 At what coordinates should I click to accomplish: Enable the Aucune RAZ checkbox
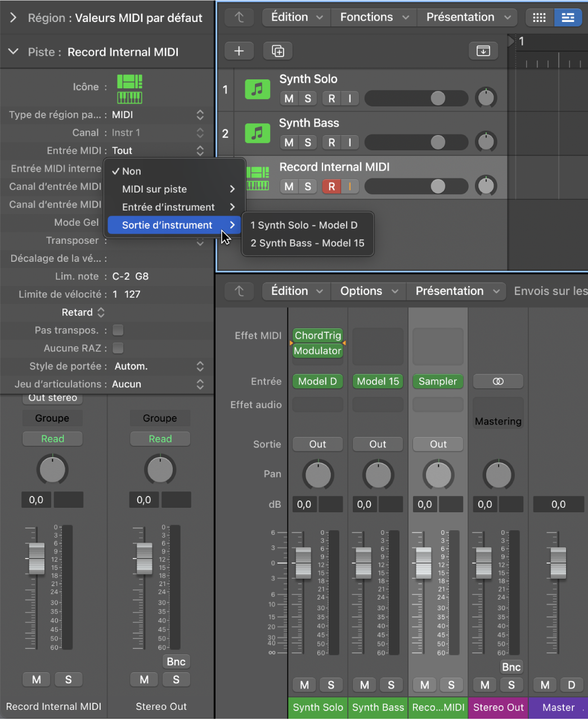tap(118, 348)
